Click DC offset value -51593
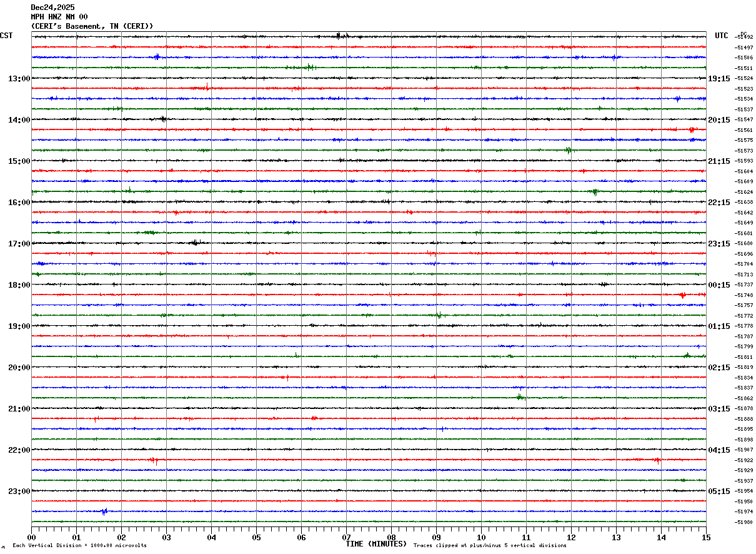 click(744, 161)
